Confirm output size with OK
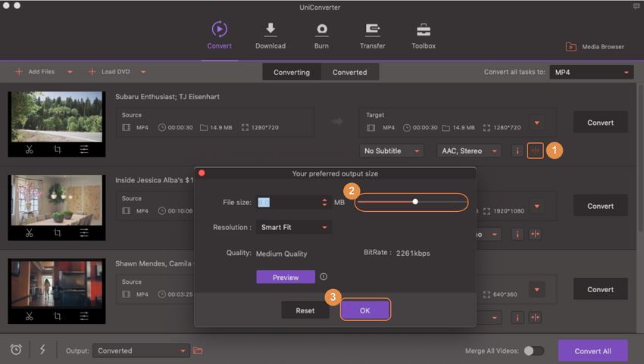644x364 pixels. [x=365, y=310]
